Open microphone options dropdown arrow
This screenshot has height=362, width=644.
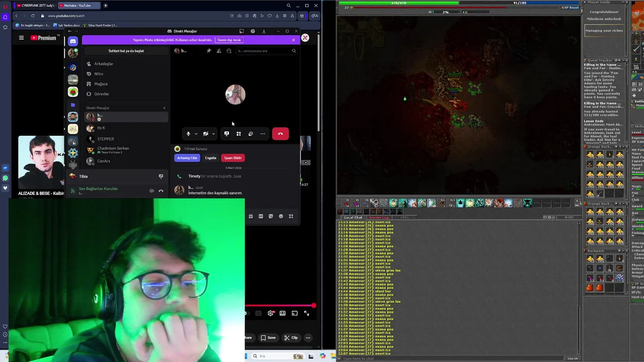click(x=196, y=134)
